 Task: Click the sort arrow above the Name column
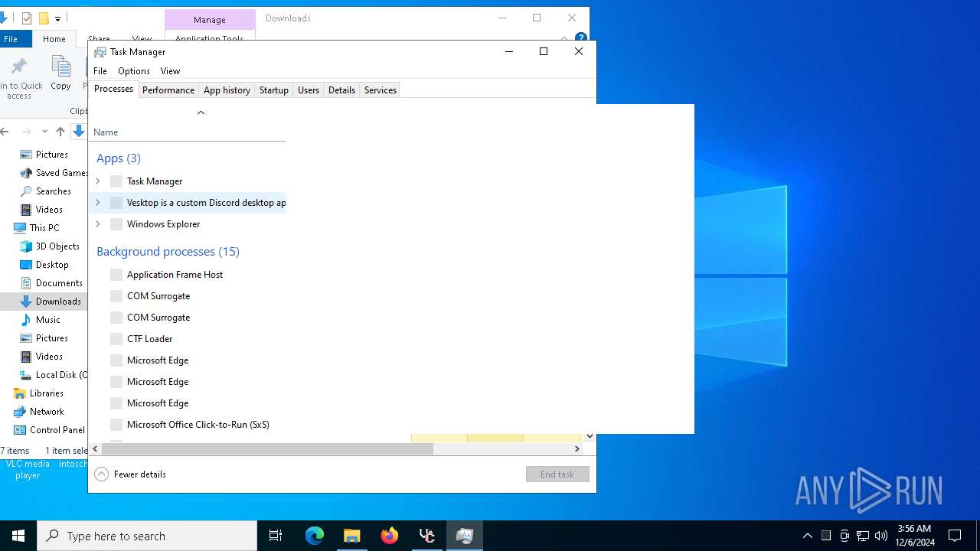(x=201, y=112)
